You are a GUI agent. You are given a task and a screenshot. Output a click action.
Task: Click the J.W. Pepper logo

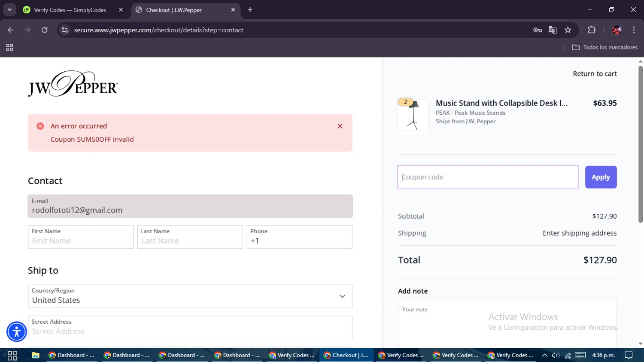[73, 84]
